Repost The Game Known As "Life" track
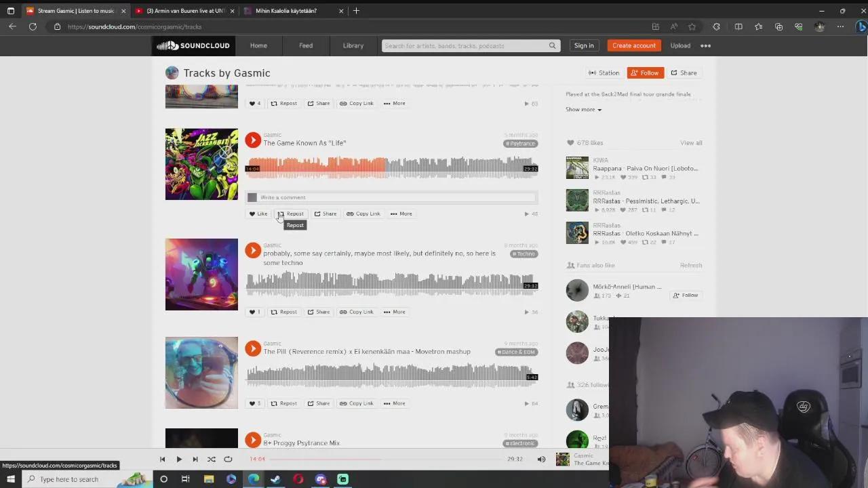Screen dimensions: 868x488 click(x=290, y=213)
